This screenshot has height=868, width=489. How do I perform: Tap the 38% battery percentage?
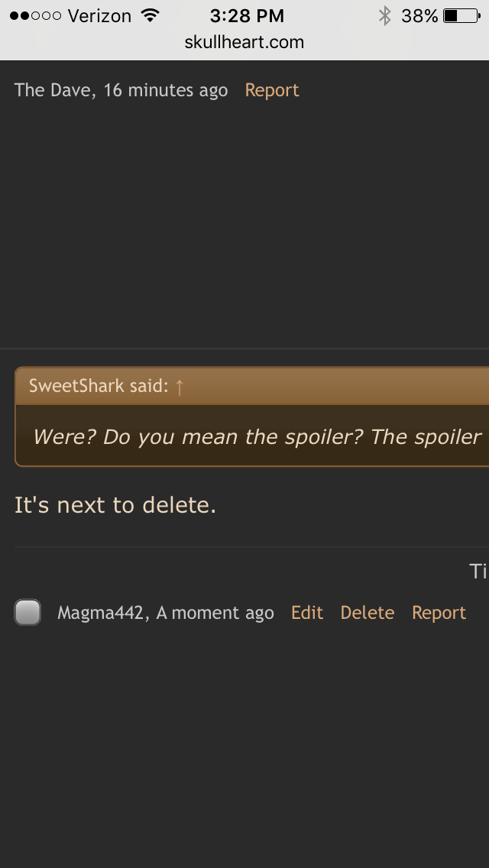coord(419,15)
